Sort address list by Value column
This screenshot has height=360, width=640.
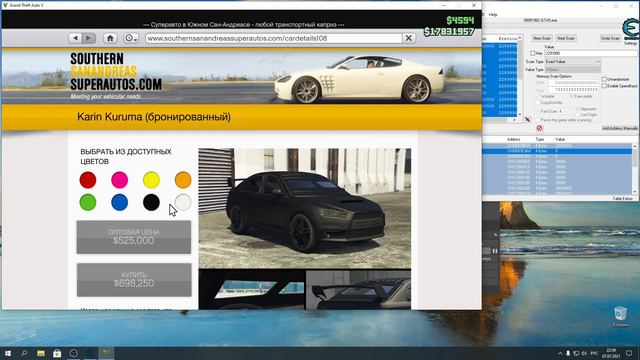(x=560, y=139)
